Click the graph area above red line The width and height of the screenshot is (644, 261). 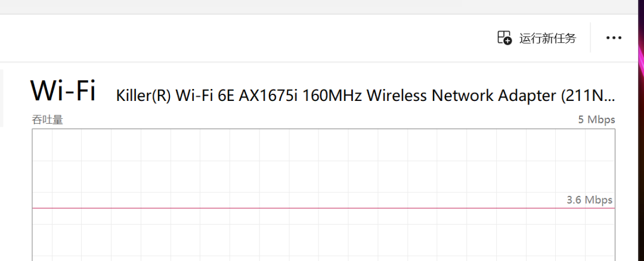[323, 168]
